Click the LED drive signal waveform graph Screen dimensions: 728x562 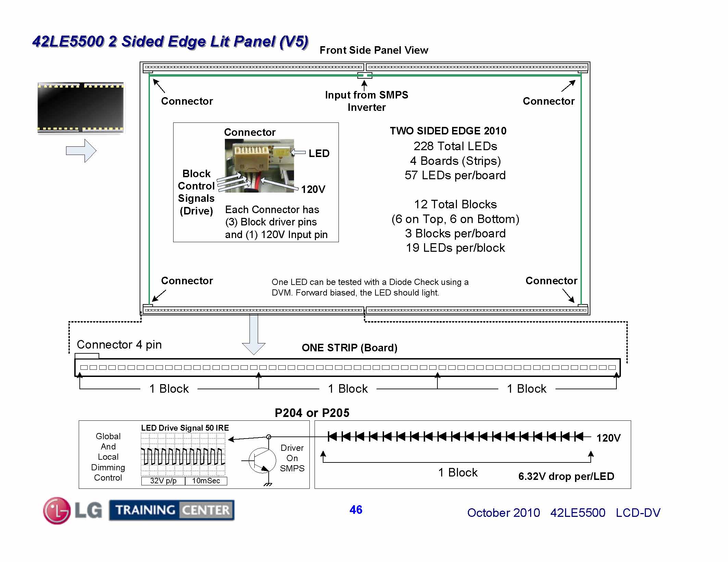tap(183, 455)
